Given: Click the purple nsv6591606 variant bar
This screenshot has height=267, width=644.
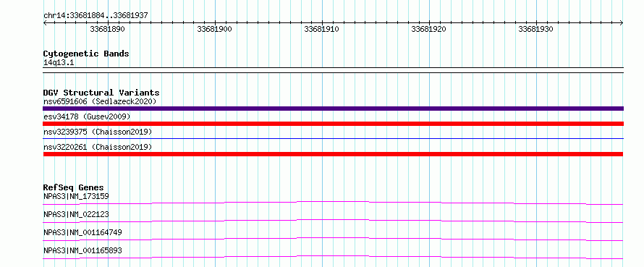Looking at the screenshot, I should 333,109.
